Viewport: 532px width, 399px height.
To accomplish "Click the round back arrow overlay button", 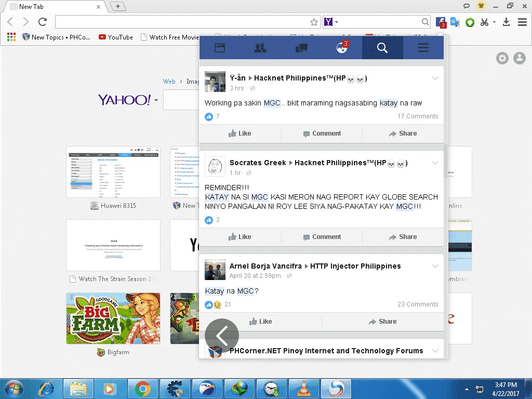I will click(222, 336).
